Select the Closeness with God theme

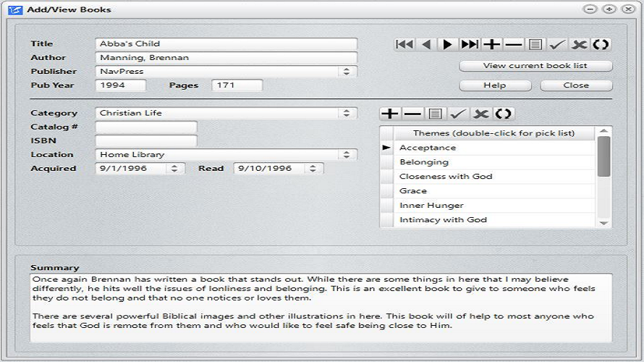click(494, 176)
